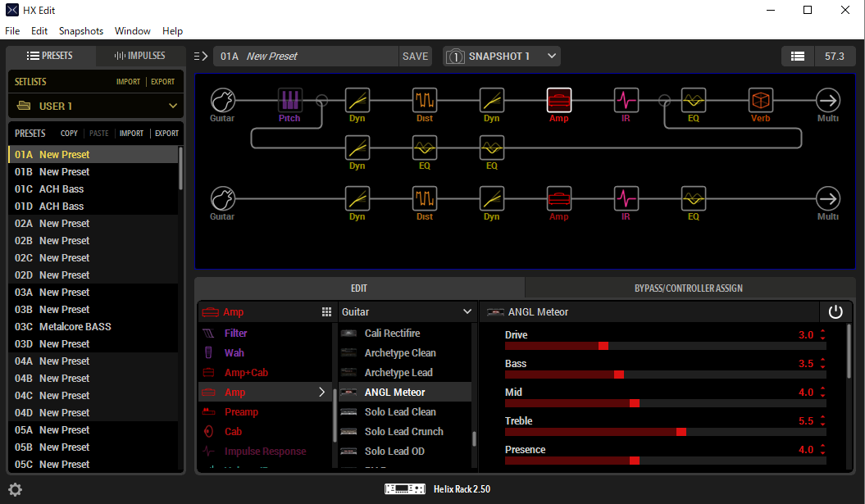The image size is (865, 504).
Task: Open the Edit menu
Action: [x=39, y=31]
